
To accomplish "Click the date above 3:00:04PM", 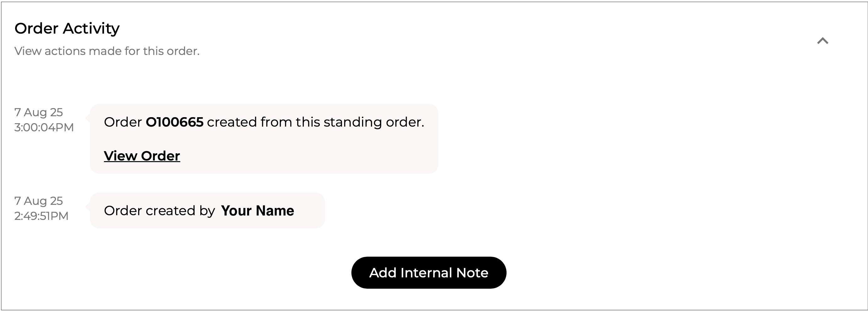I will 38,112.
